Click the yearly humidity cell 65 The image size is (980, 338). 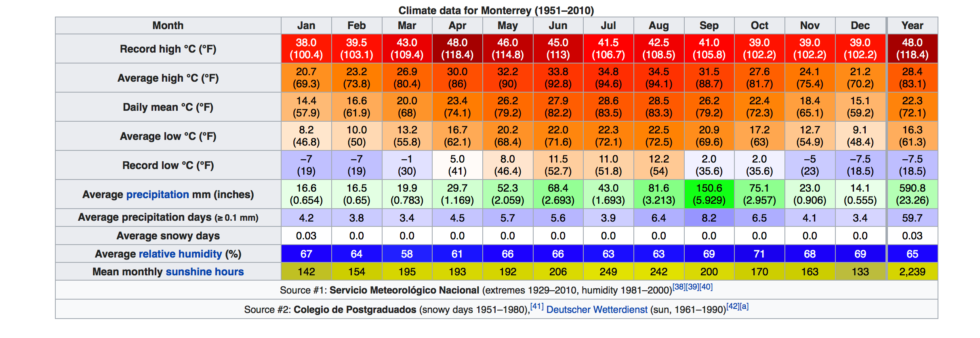click(x=913, y=254)
